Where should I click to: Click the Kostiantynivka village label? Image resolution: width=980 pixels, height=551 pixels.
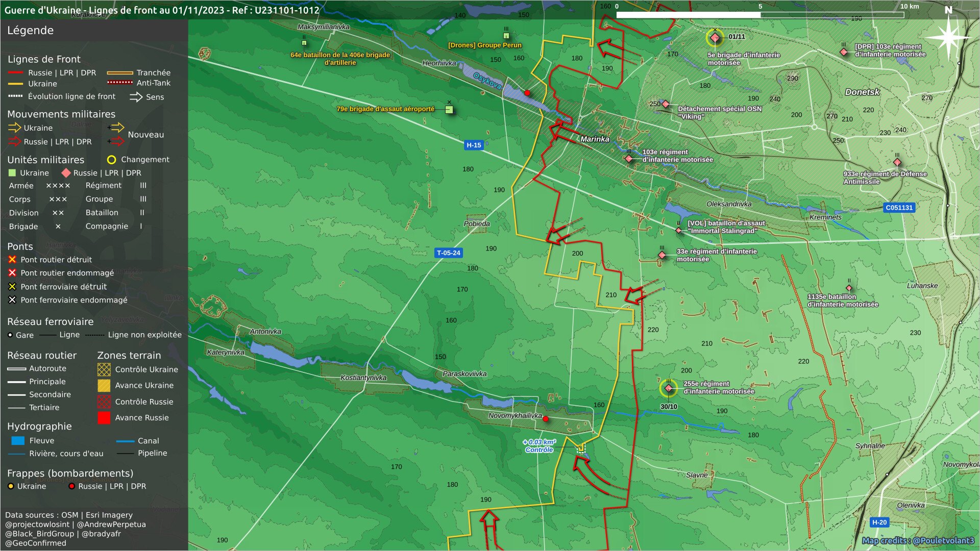pyautogui.click(x=363, y=378)
